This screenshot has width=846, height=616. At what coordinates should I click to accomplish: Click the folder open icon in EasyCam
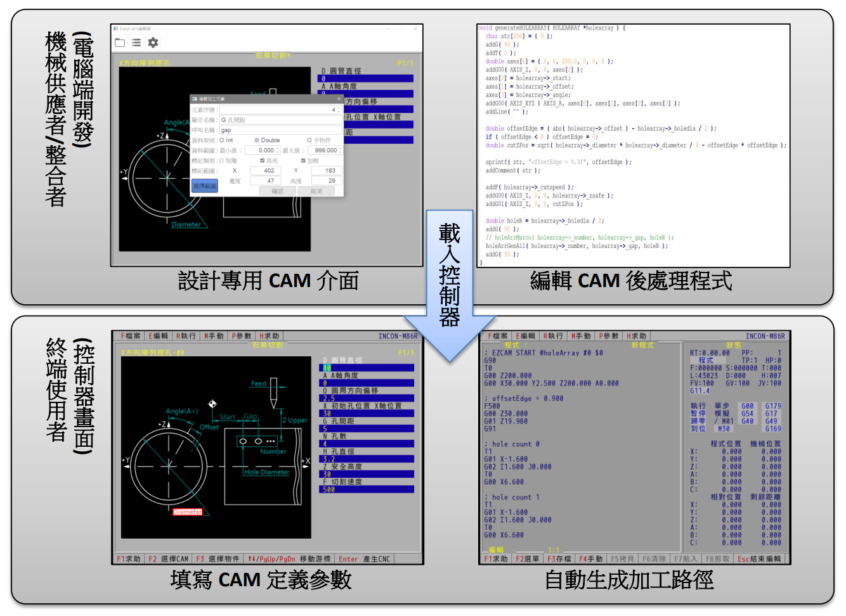[120, 42]
